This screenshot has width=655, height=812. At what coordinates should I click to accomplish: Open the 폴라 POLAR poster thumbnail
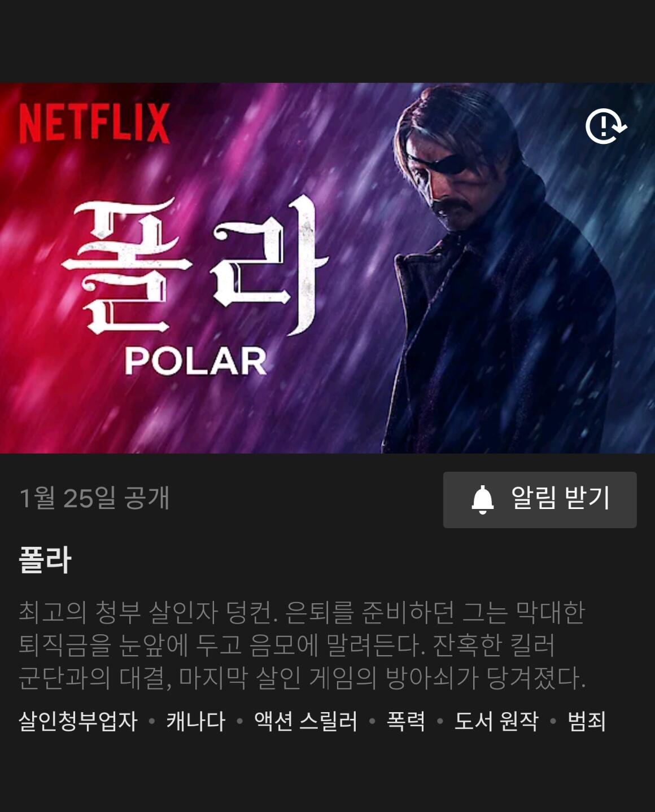pos(327,268)
